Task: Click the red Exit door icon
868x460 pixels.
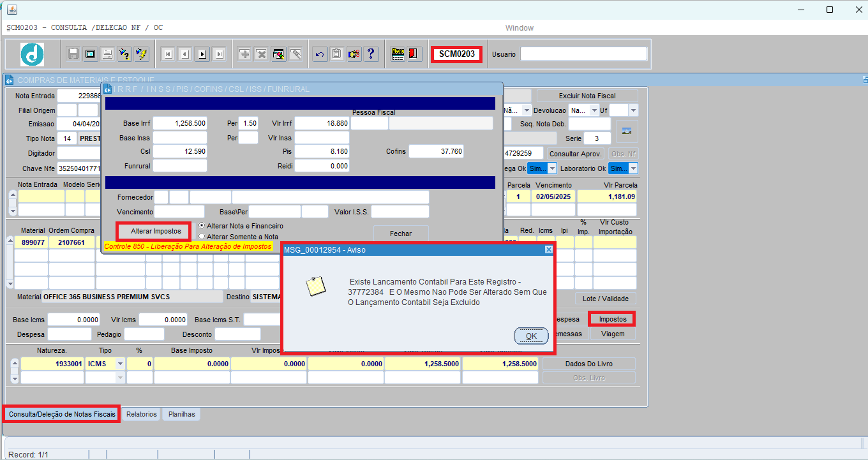Action: point(415,54)
